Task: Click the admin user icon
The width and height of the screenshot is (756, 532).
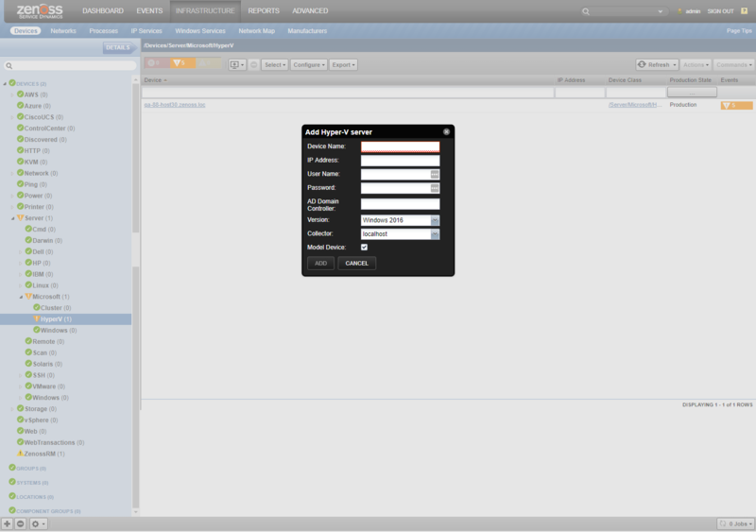Action: (x=679, y=11)
